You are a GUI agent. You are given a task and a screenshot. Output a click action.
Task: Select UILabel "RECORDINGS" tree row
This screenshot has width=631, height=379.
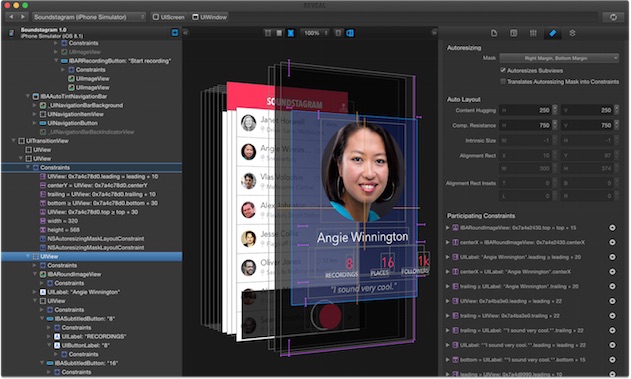91,336
